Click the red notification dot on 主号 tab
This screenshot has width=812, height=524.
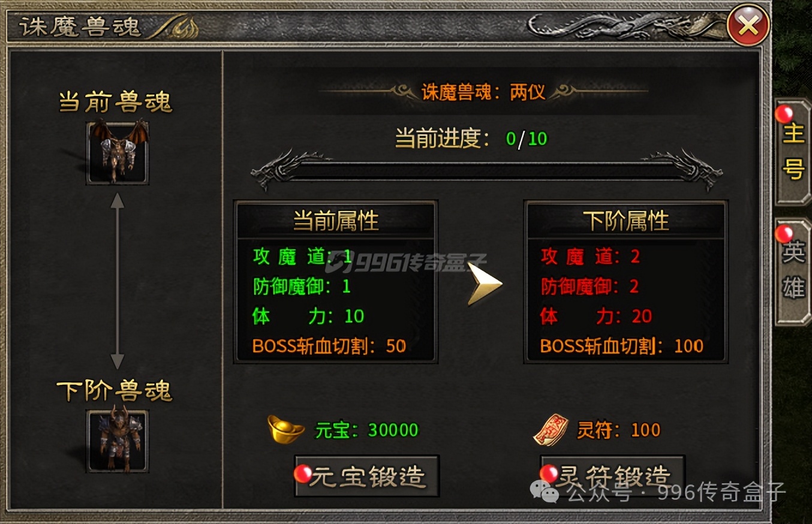[x=784, y=114]
